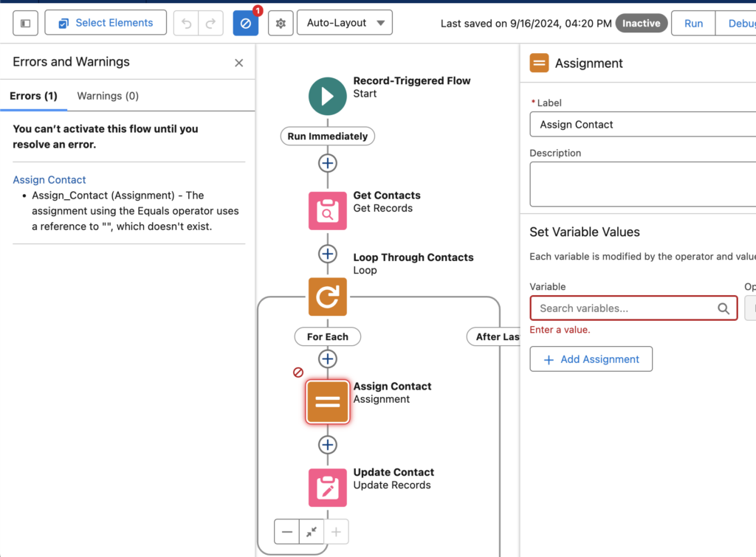Close the Errors and Warnings panel
The height and width of the screenshot is (557, 756).
(238, 63)
